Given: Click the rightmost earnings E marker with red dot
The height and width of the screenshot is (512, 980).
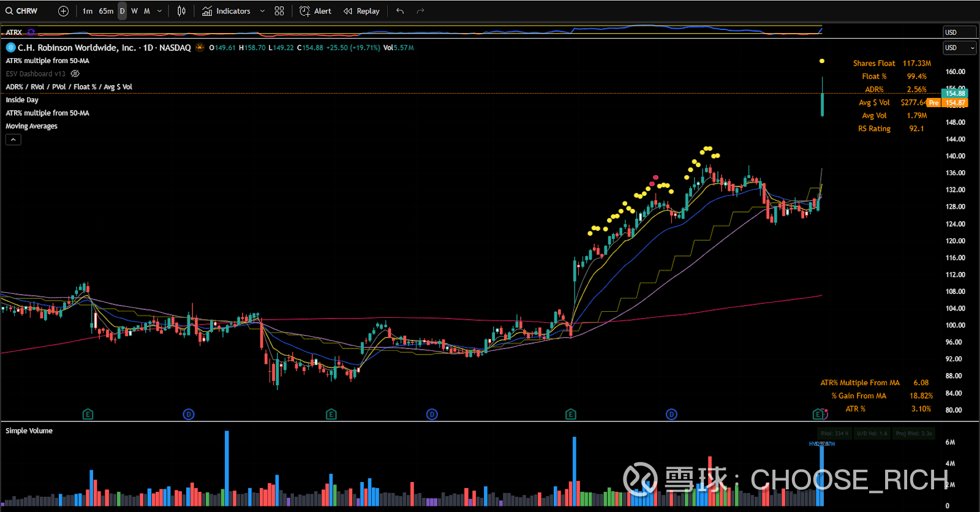Looking at the screenshot, I should (818, 415).
